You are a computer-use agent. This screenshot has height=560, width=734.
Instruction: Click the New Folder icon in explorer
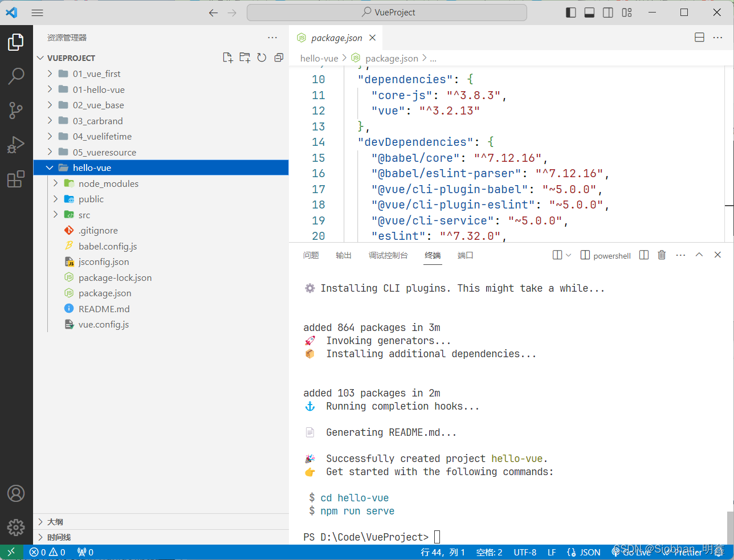(245, 58)
